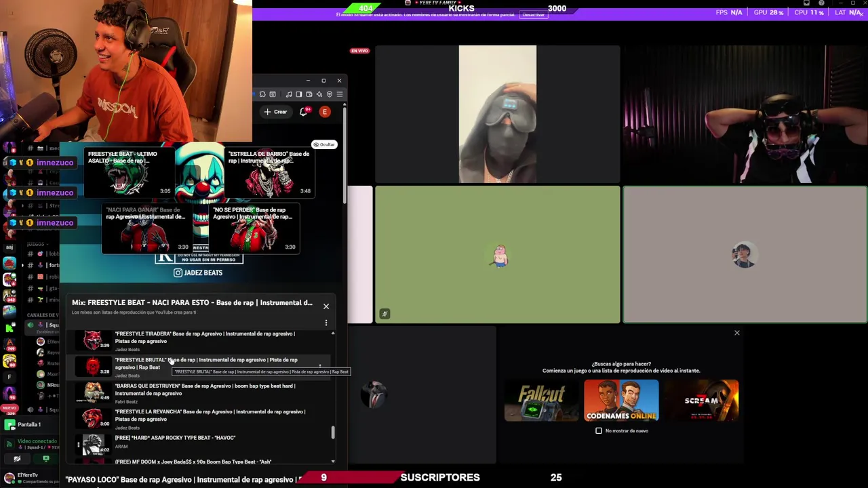Click the playlist scrollbar thumb

333,432
